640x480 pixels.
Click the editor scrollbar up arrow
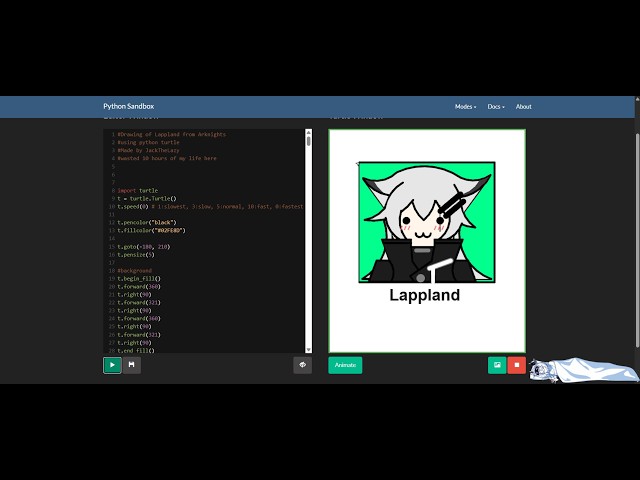[309, 132]
